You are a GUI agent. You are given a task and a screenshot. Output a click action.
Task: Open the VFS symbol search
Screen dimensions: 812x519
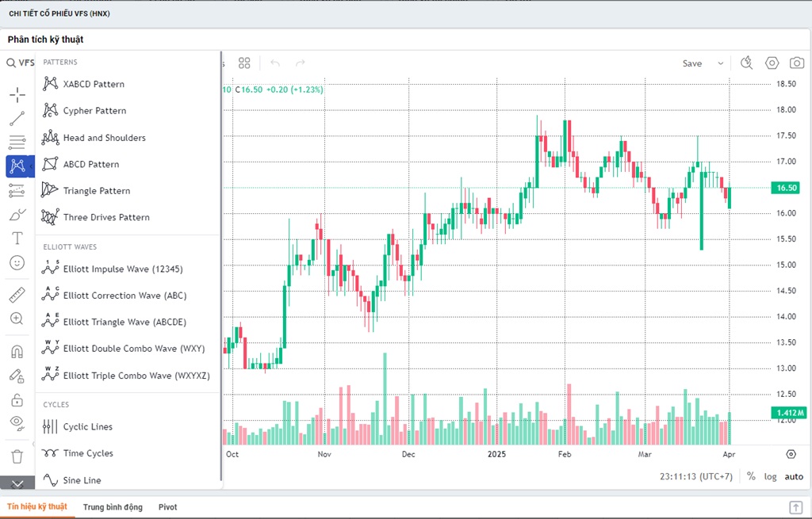point(20,63)
